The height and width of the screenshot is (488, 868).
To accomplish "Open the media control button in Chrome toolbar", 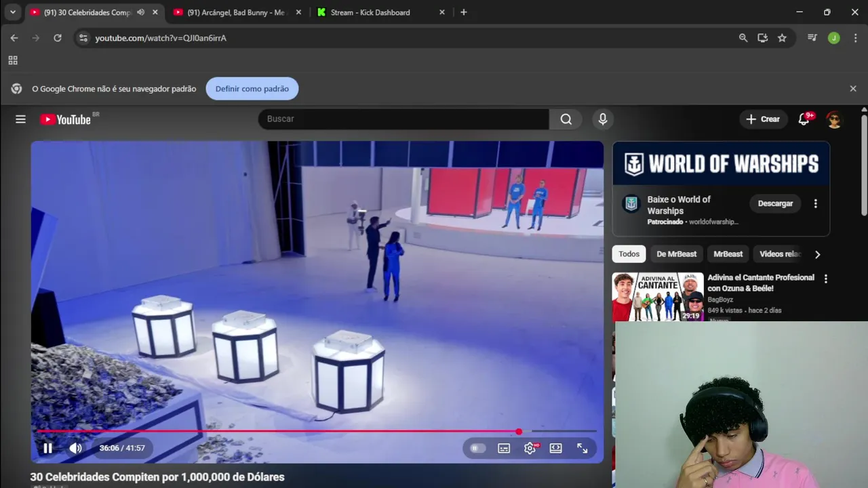I will click(x=812, y=38).
